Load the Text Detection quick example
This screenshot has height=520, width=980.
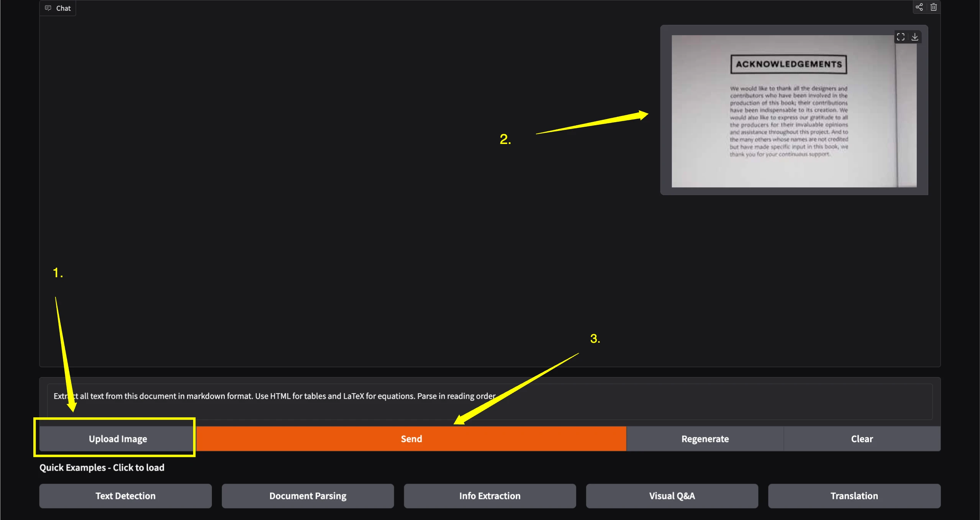tap(125, 496)
